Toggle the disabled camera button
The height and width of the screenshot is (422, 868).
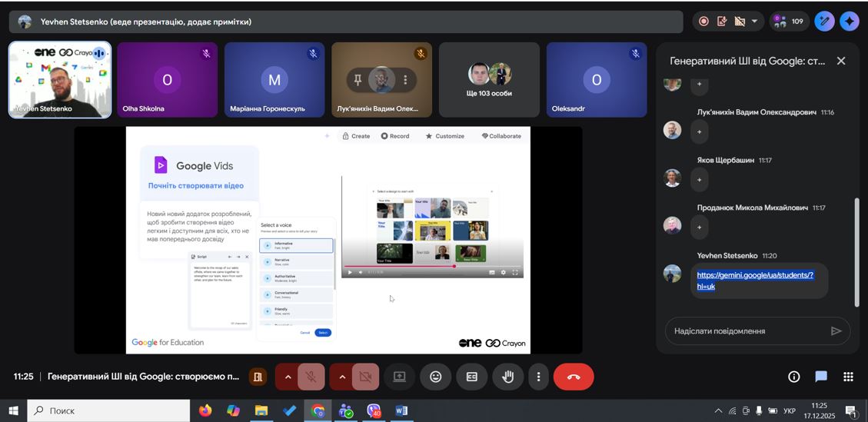(365, 377)
